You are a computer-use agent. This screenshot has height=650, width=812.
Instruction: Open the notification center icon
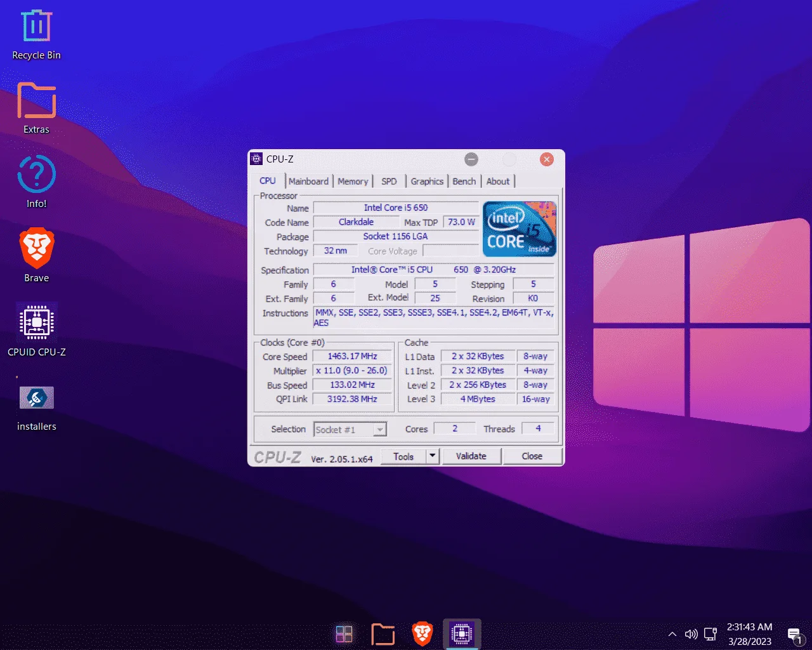(x=795, y=635)
